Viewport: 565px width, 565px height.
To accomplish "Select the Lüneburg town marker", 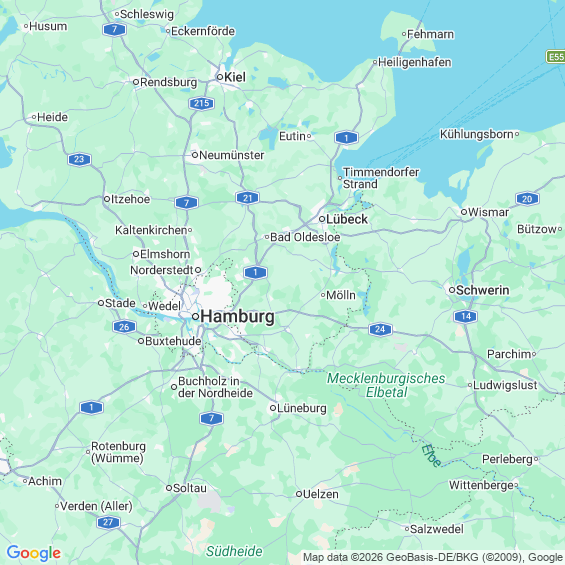I will pyautogui.click(x=273, y=408).
